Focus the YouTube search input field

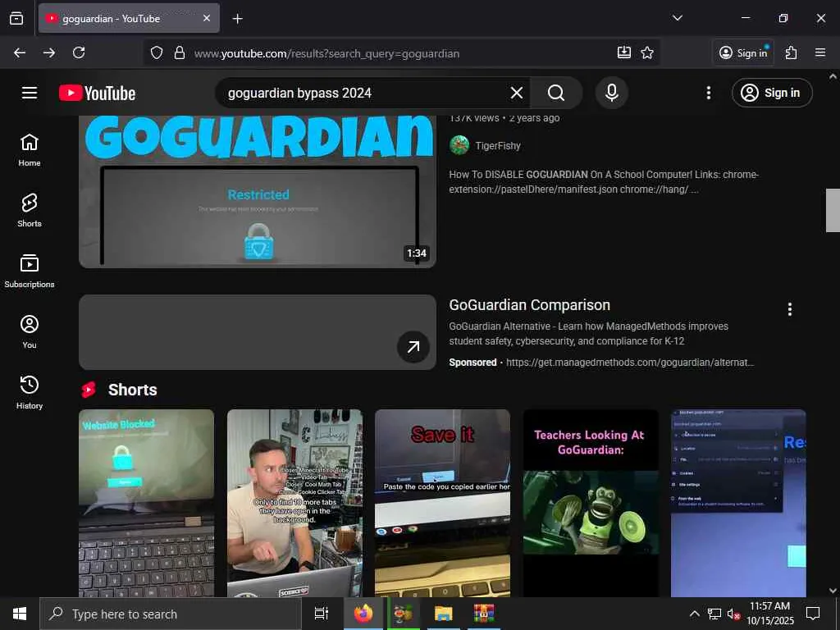pos(364,93)
